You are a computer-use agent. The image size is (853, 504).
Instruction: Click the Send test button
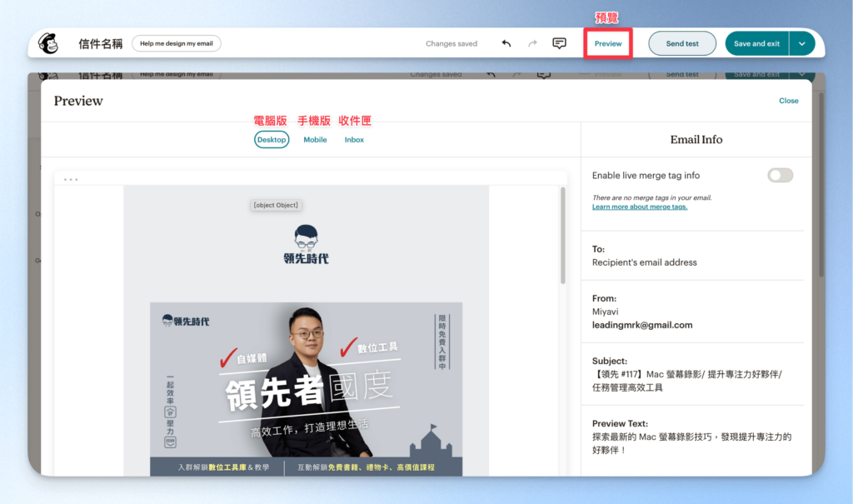click(682, 43)
